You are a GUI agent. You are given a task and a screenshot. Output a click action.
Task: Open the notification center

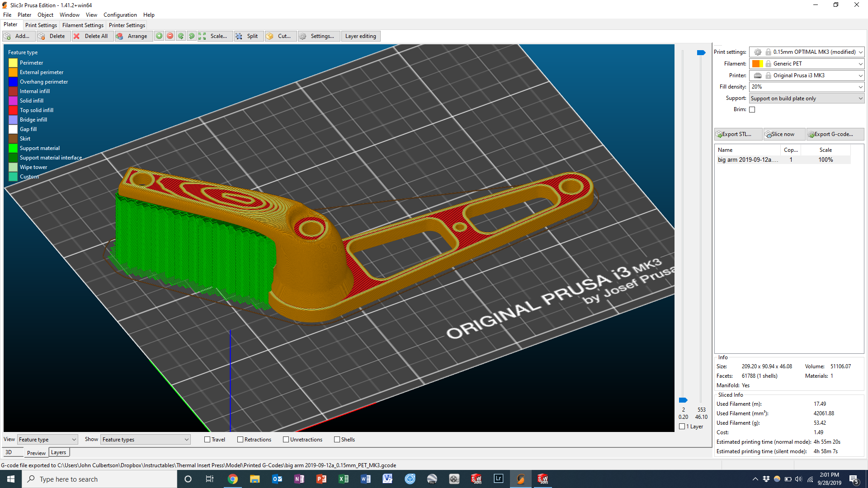854,479
